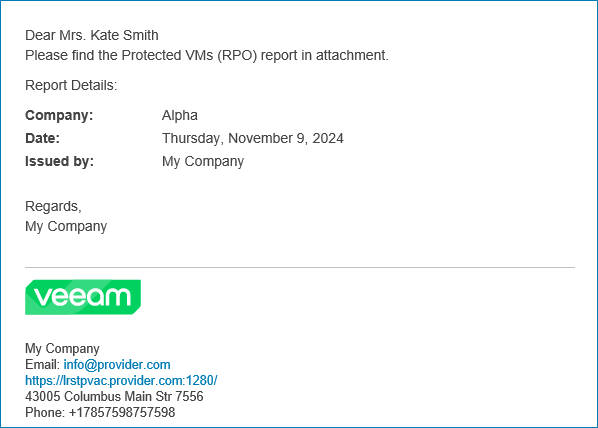Click the My Company value beside Issued by

(x=203, y=161)
